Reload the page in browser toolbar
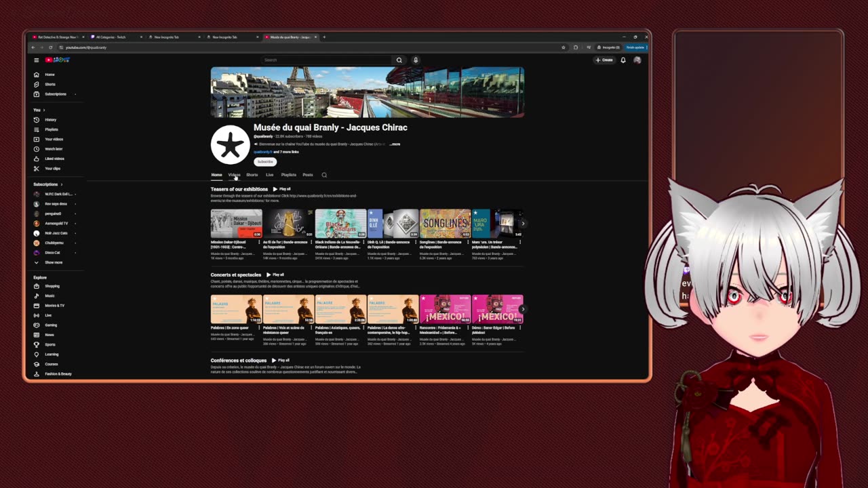 [x=50, y=47]
